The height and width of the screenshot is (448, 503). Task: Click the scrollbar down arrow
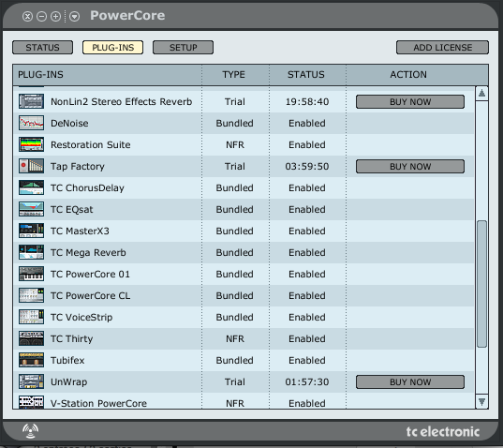click(x=481, y=401)
